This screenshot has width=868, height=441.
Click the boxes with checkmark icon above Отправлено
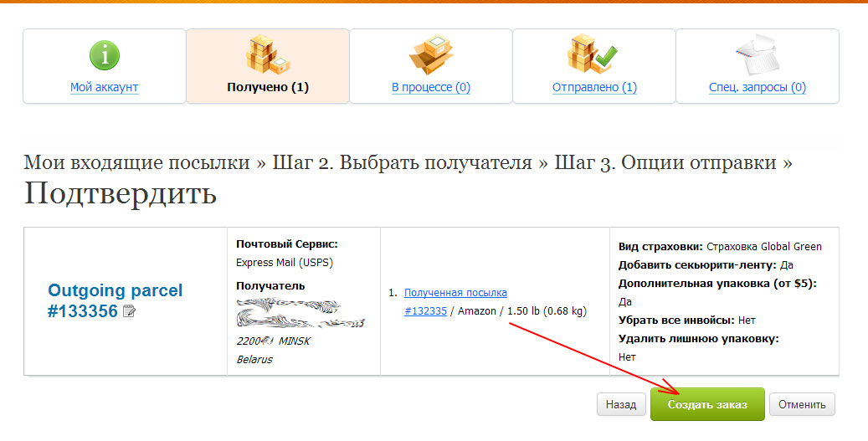(593, 55)
